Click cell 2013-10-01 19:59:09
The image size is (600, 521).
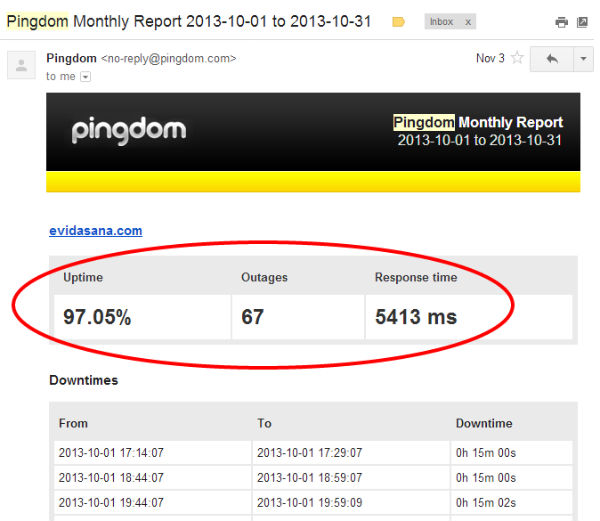[x=309, y=503]
